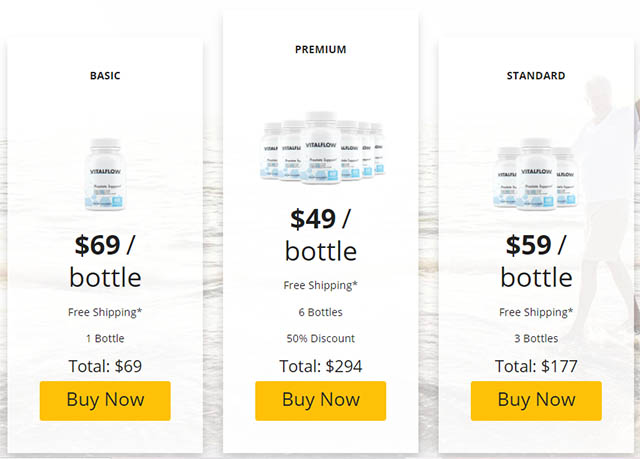Select the BASIC plan heading
The width and height of the screenshot is (640, 459).
click(105, 76)
